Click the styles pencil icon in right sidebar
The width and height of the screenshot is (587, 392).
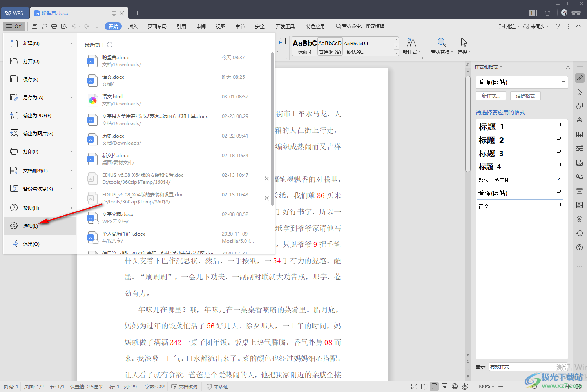pos(580,78)
